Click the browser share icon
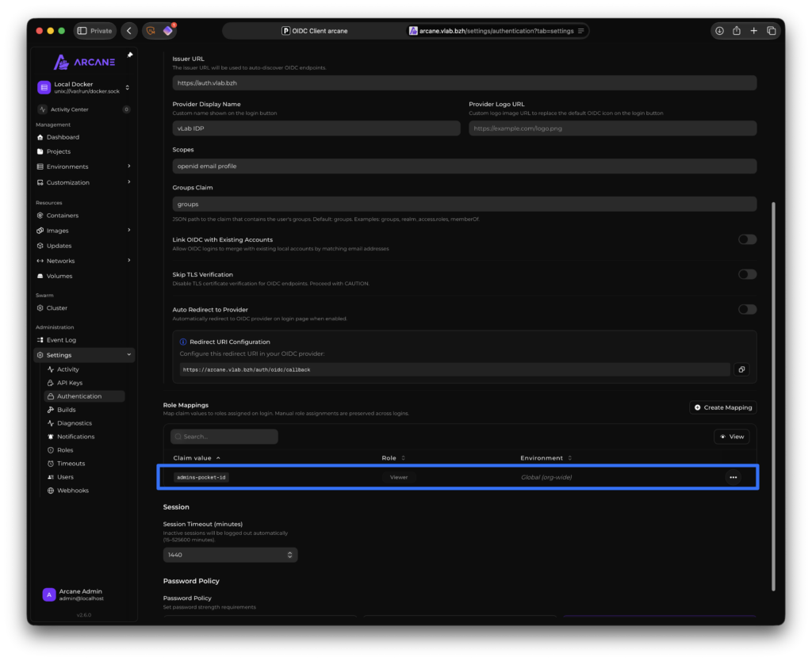This screenshot has width=812, height=661. click(737, 31)
